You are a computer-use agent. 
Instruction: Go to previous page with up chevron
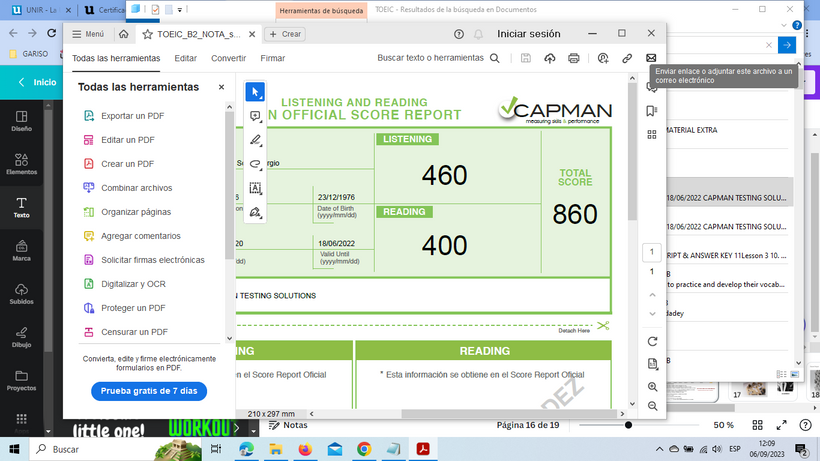pos(652,295)
